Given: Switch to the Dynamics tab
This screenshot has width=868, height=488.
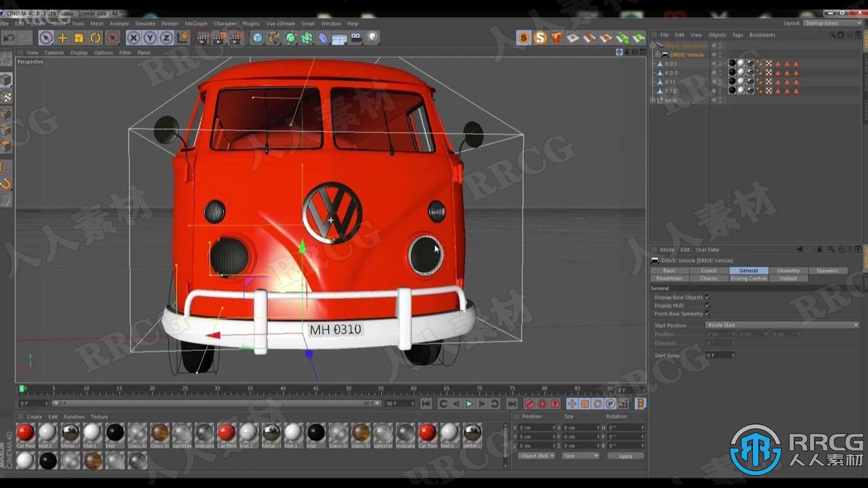Looking at the screenshot, I should [x=827, y=270].
